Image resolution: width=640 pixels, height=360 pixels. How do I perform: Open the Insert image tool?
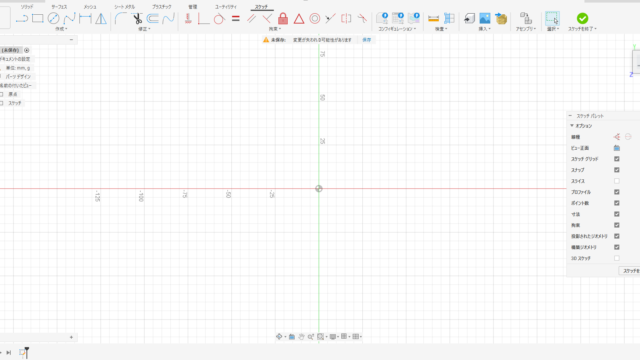[484, 18]
